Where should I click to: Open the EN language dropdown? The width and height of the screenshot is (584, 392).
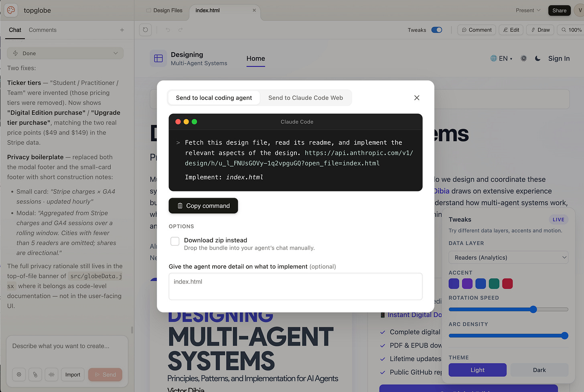501,59
